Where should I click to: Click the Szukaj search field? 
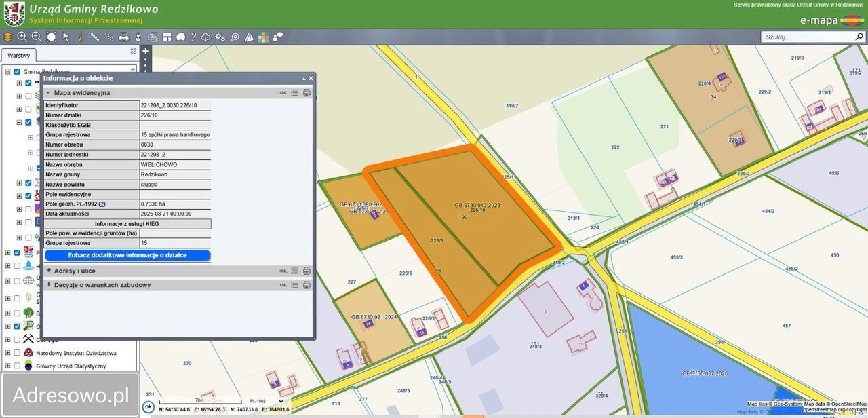pyautogui.click(x=806, y=37)
